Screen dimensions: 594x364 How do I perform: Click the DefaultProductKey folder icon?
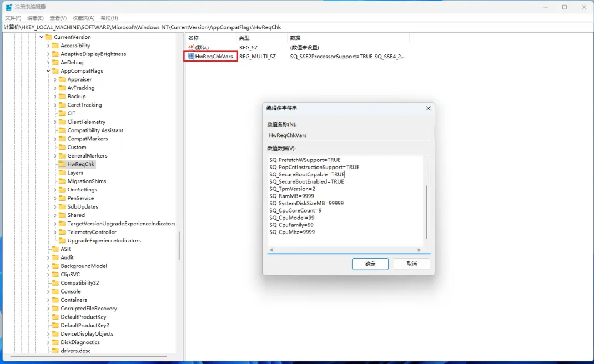coord(56,317)
